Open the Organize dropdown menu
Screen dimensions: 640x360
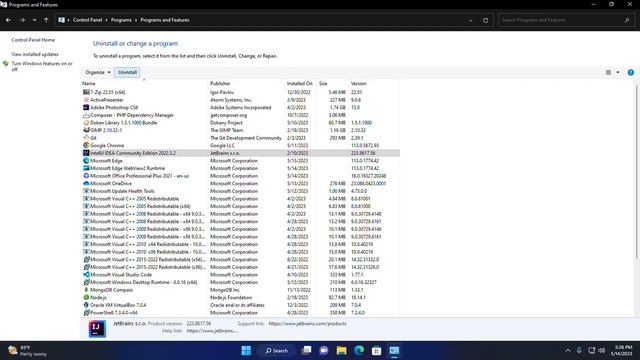(98, 72)
